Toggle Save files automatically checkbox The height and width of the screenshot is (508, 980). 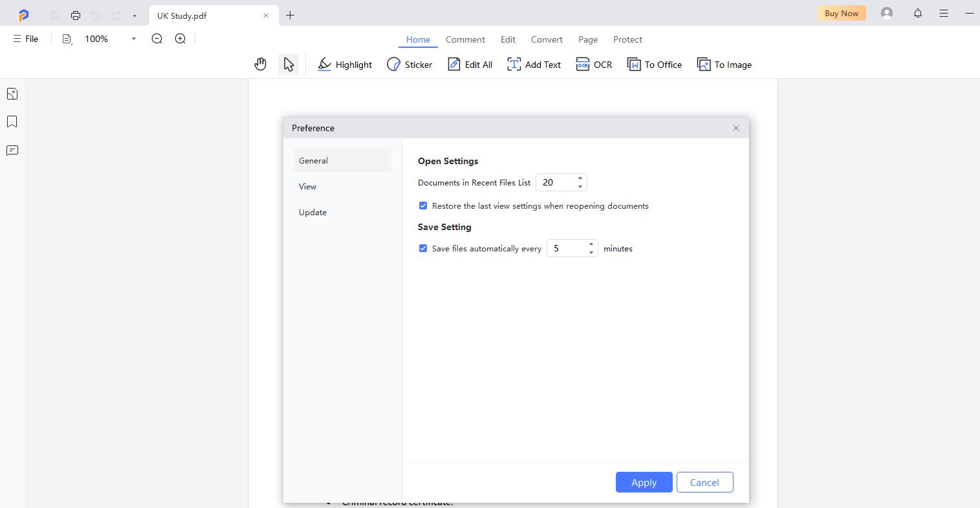(423, 248)
